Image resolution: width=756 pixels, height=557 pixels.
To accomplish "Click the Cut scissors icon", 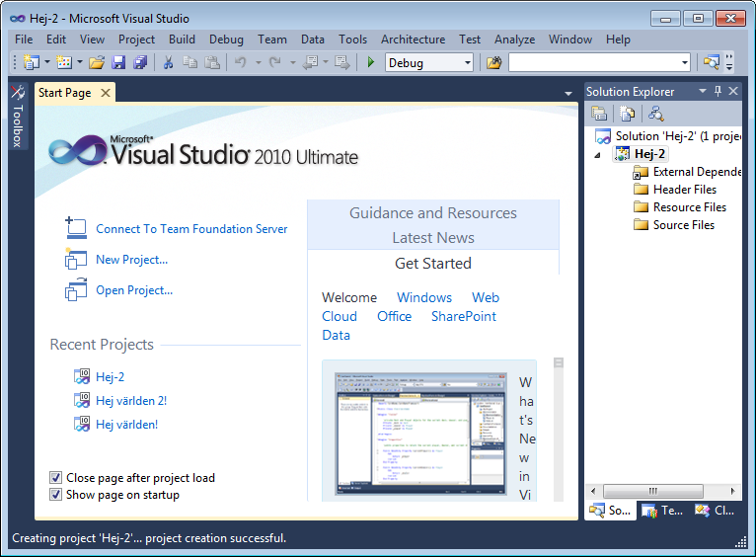I will coord(168,62).
